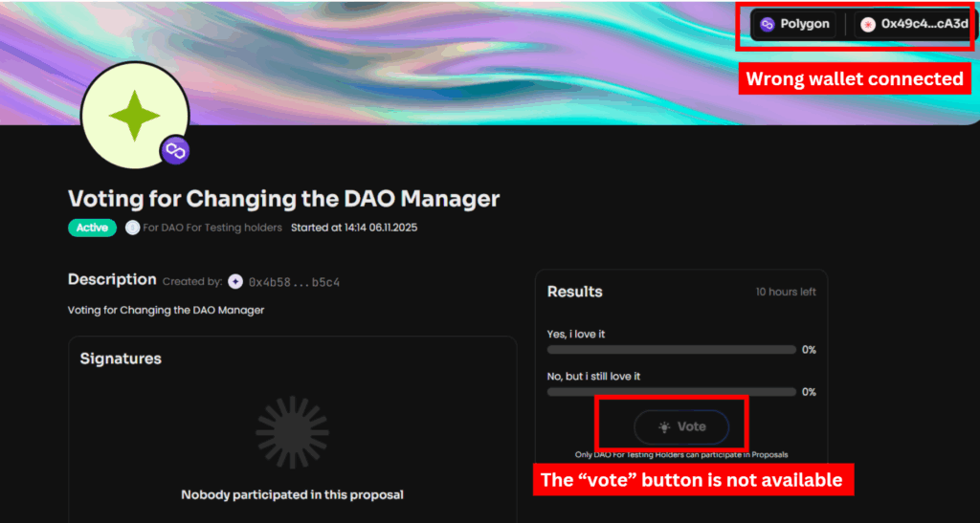Viewport: 980px width, 523px height.
Task: Click the purple Polygon badge on DAO avatar
Action: point(174,150)
